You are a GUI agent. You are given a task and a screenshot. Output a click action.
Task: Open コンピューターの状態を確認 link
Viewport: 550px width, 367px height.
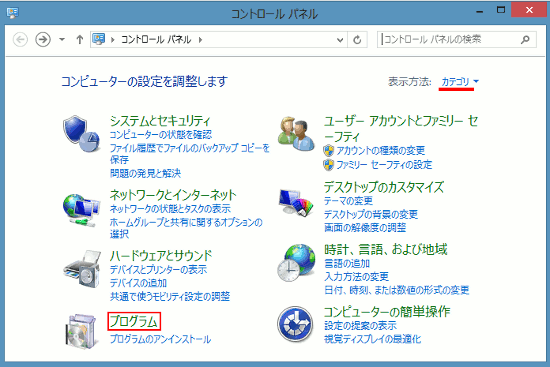coord(161,135)
